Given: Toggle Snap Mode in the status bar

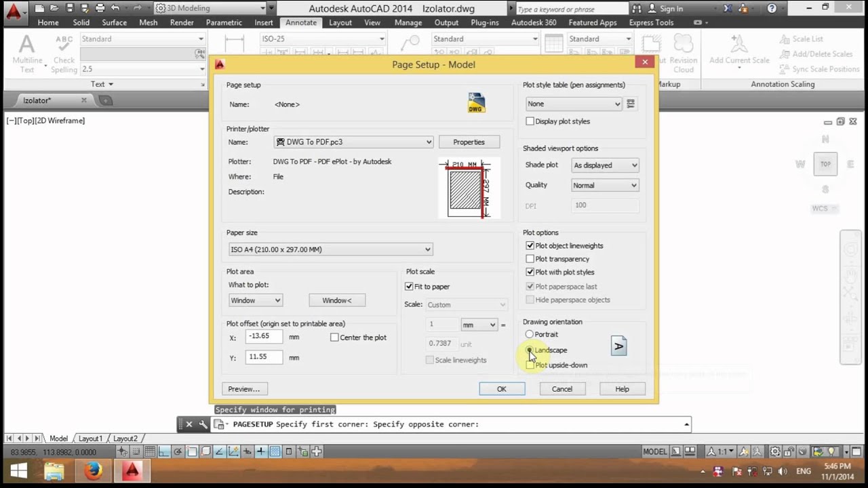Looking at the screenshot, I should pyautogui.click(x=136, y=452).
